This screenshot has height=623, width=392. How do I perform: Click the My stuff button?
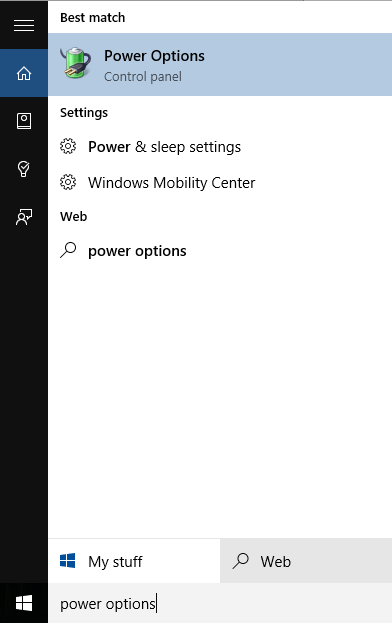[x=134, y=561]
